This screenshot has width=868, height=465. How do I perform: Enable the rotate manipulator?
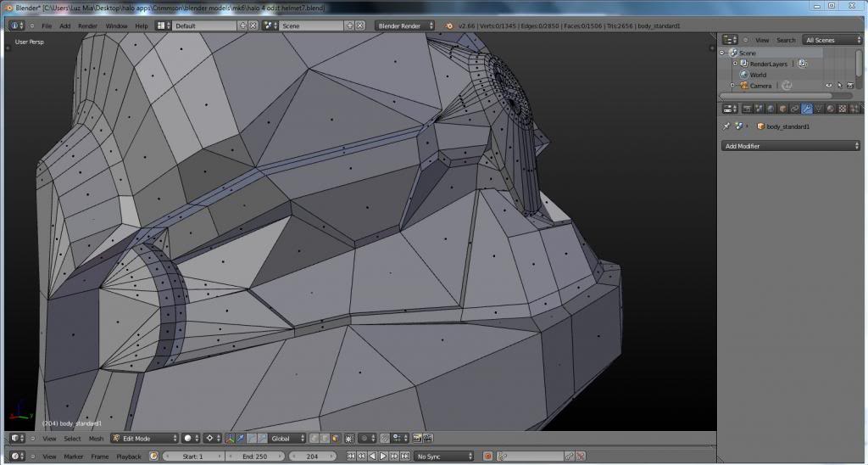pyautogui.click(x=251, y=438)
